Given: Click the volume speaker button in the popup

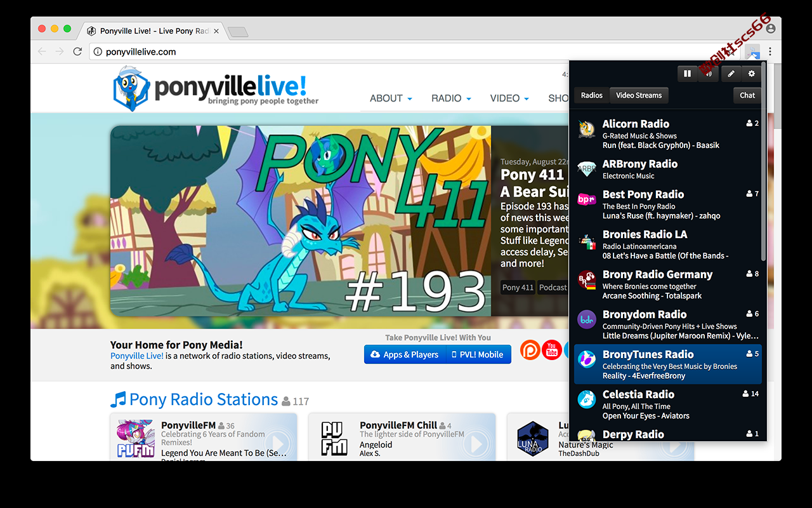Looking at the screenshot, I should click(708, 74).
